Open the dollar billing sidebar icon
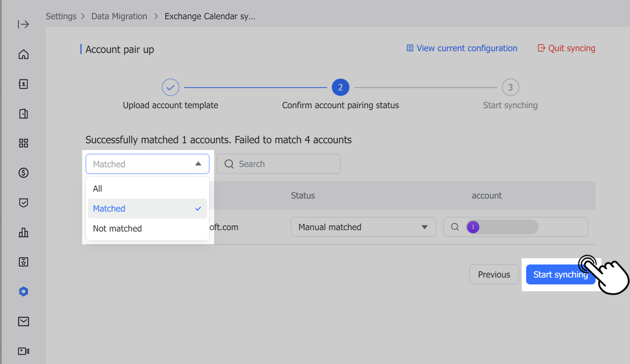Screen dimensions: 630x364 (x=23, y=173)
